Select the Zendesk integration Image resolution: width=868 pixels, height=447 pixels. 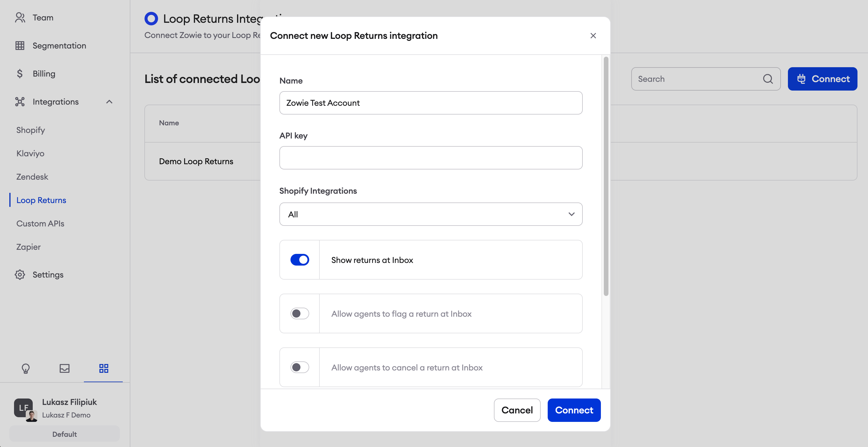click(32, 176)
